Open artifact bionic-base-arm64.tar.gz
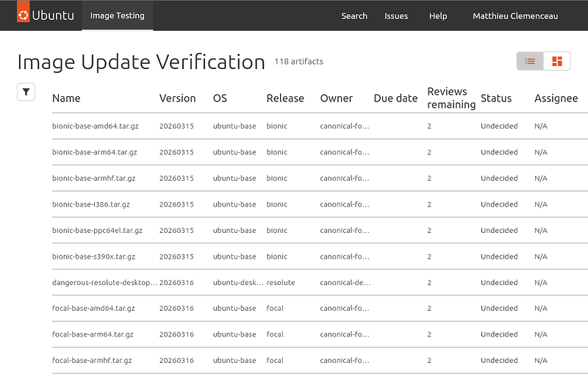This screenshot has width=588, height=374. tap(95, 152)
